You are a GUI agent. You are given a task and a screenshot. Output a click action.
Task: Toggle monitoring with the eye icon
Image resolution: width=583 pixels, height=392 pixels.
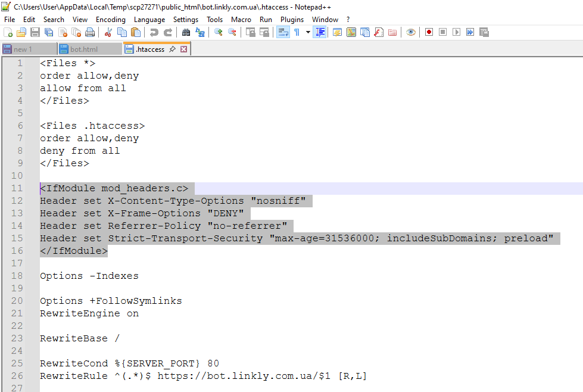pyautogui.click(x=410, y=32)
